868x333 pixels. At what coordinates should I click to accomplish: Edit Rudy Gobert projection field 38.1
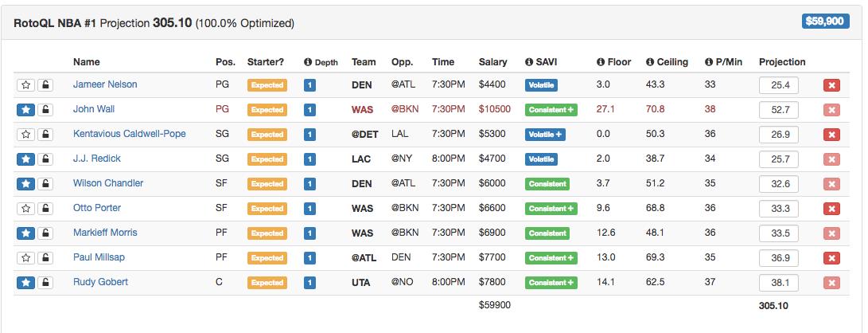point(778,283)
